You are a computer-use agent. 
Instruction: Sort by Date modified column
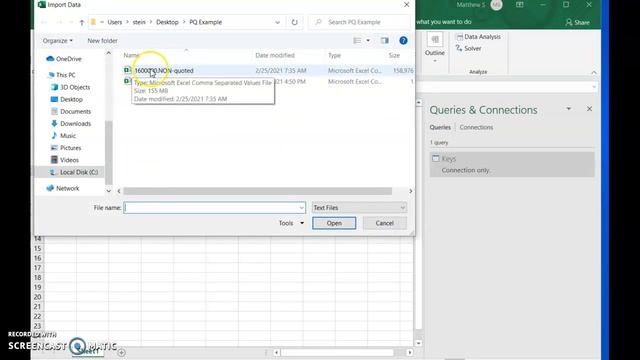point(275,55)
